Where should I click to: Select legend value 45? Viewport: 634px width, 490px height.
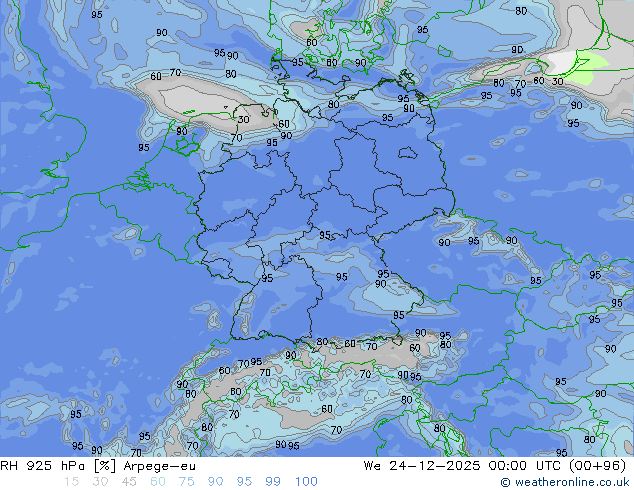point(129,482)
